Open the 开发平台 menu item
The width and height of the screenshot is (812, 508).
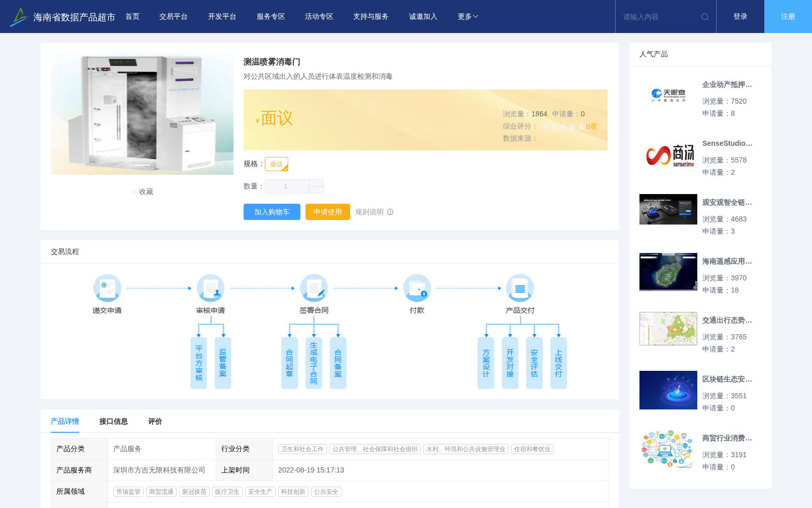click(x=222, y=17)
